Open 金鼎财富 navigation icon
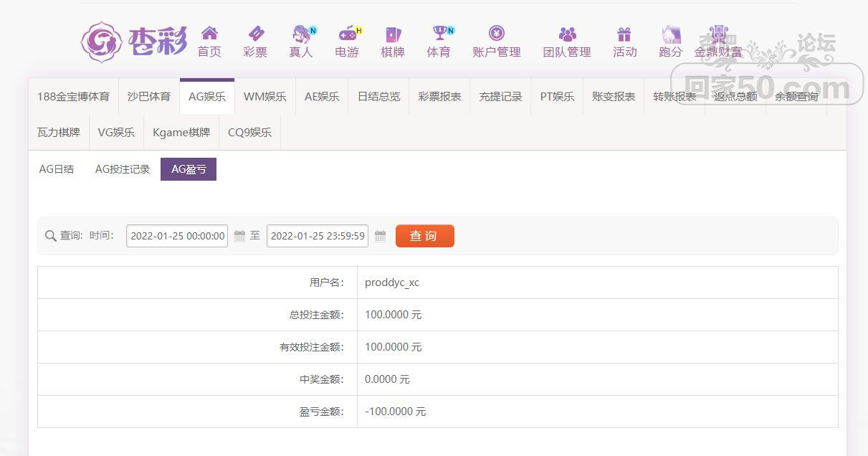 tap(718, 34)
